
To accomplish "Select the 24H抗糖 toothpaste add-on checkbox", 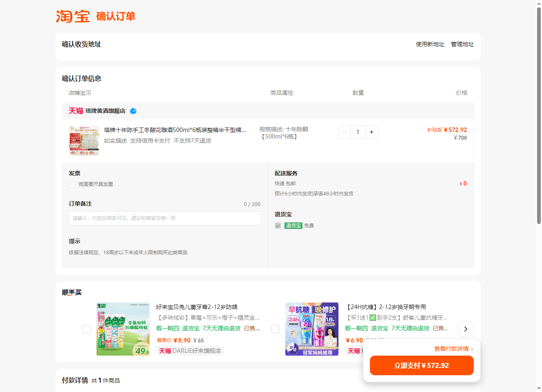I will (275, 329).
